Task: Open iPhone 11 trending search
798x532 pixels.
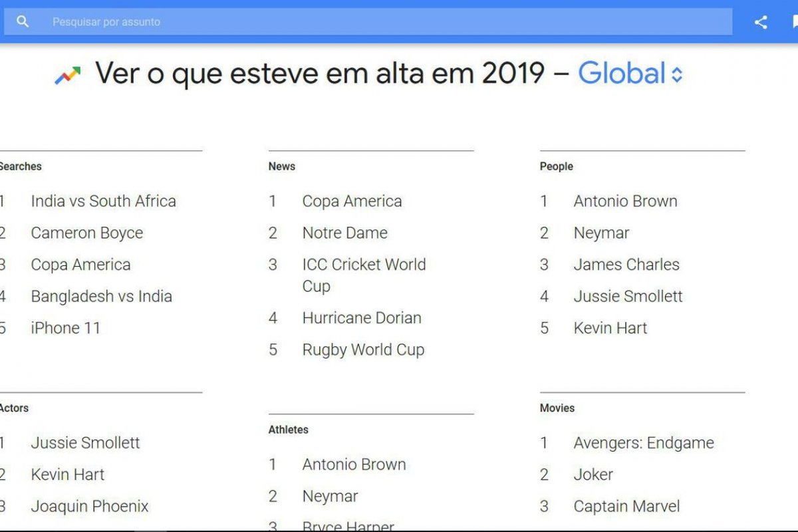Action: click(x=65, y=329)
